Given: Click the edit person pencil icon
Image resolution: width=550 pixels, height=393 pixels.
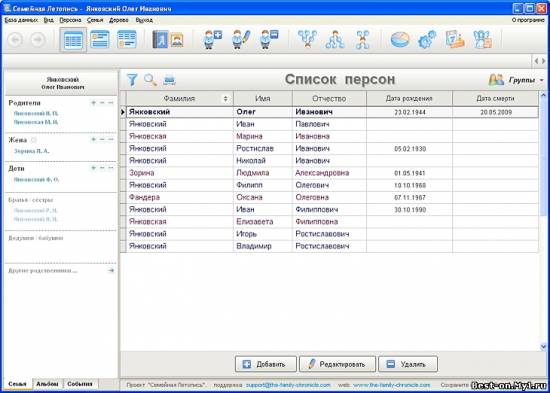Looking at the screenshot, I should (241, 39).
